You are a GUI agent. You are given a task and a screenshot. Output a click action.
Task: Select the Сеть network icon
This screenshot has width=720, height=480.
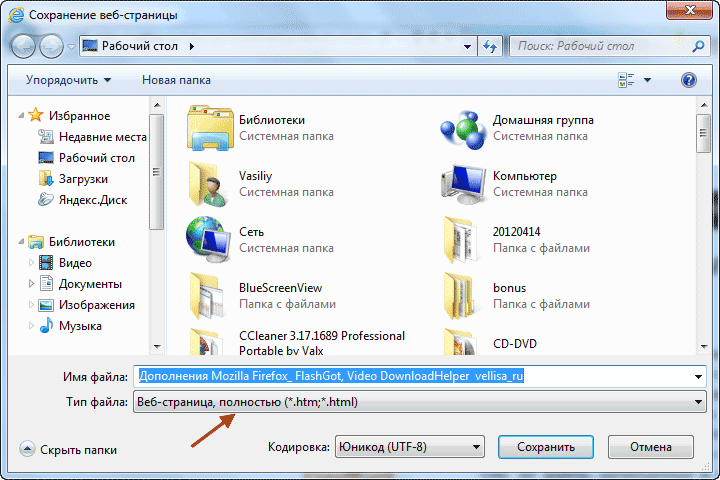[x=208, y=240]
